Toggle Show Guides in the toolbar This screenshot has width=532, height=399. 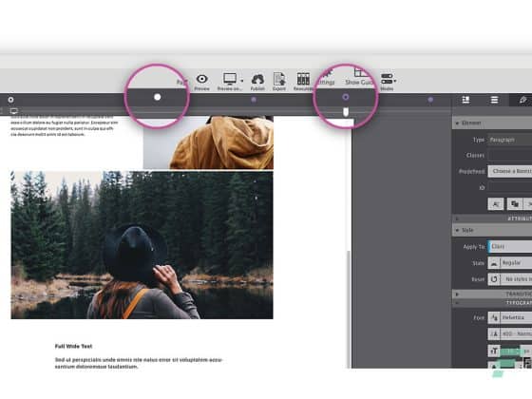click(x=360, y=77)
